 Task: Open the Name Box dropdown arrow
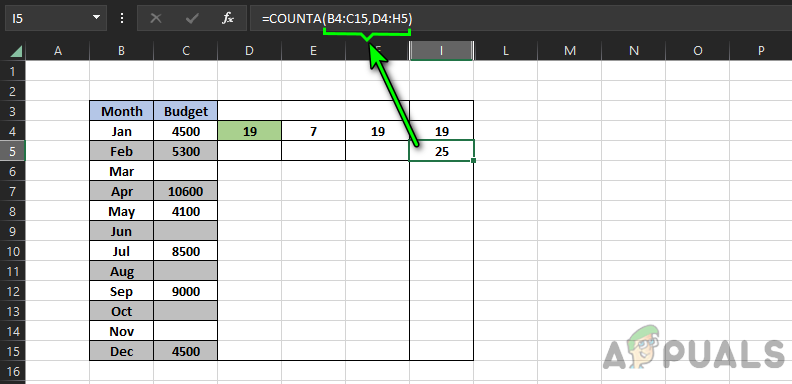point(96,18)
